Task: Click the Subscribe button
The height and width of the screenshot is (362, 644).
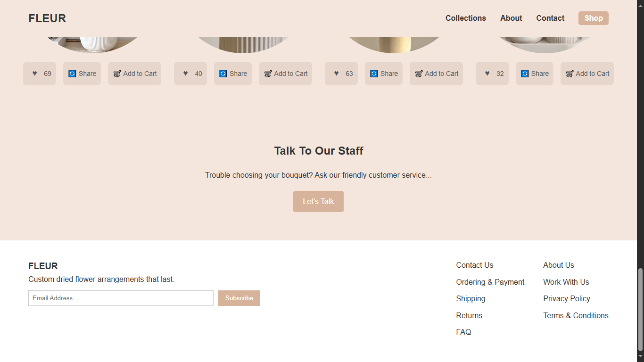Action: coord(239,298)
